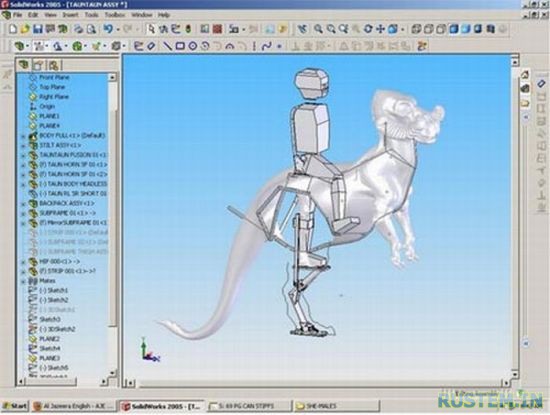Switch to the PropertyManager tab

tap(39, 65)
